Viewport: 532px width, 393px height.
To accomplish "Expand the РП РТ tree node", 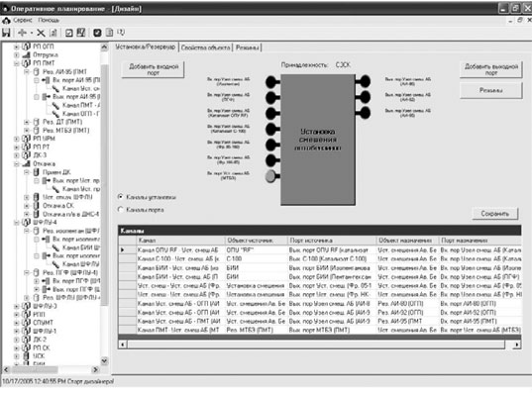I will tap(16, 147).
